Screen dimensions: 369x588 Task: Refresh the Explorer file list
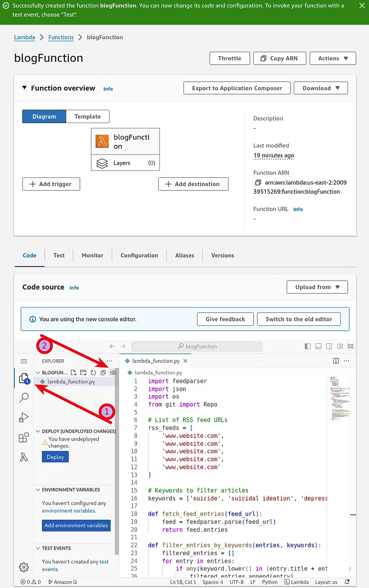93,373
